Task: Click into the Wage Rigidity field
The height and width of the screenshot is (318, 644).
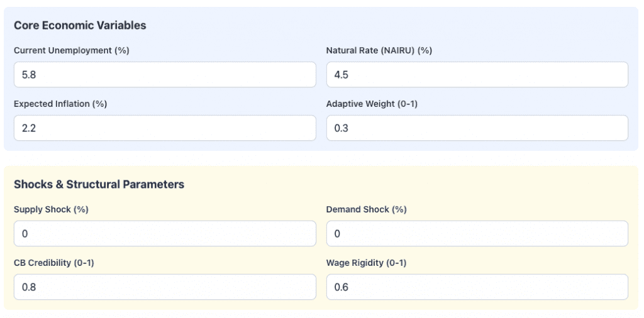Action: pos(477,287)
